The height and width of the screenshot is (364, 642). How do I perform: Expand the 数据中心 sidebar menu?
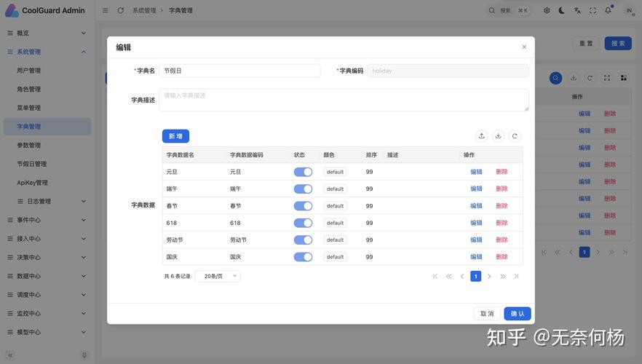coord(47,276)
